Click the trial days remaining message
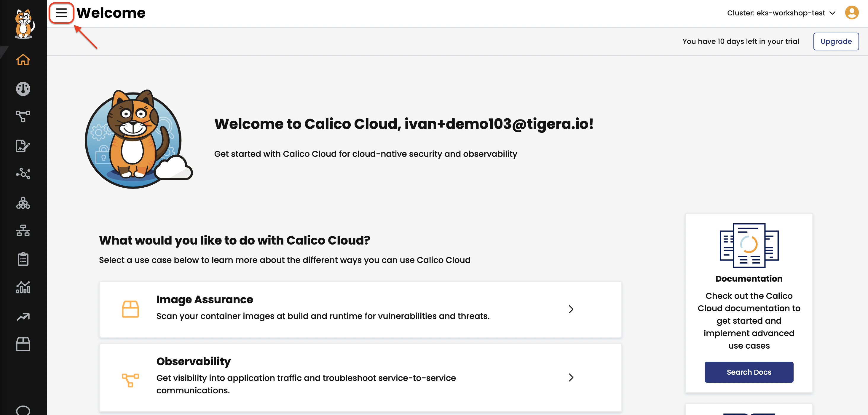This screenshot has width=868, height=415. tap(741, 41)
